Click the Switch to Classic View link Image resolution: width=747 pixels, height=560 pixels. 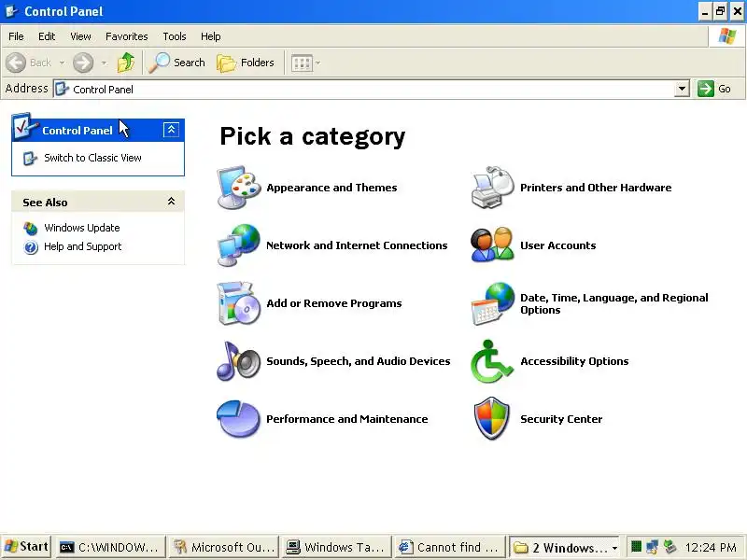tap(92, 158)
